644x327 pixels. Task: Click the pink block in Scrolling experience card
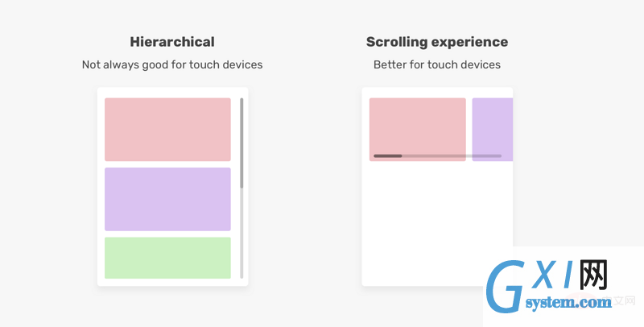[x=417, y=130]
